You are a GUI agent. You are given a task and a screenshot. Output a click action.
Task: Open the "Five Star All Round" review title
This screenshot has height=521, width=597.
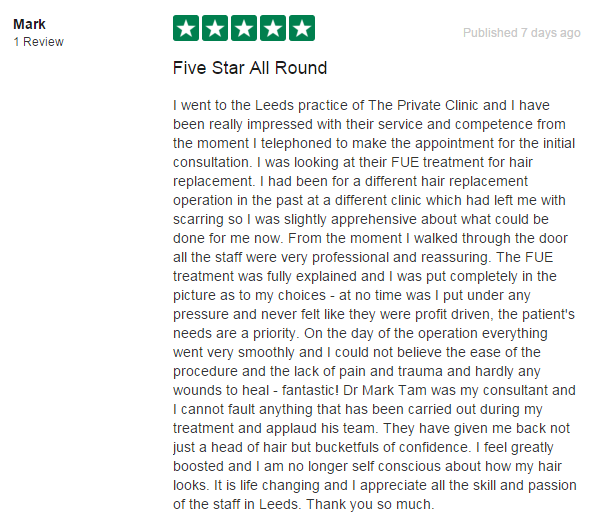coord(250,68)
